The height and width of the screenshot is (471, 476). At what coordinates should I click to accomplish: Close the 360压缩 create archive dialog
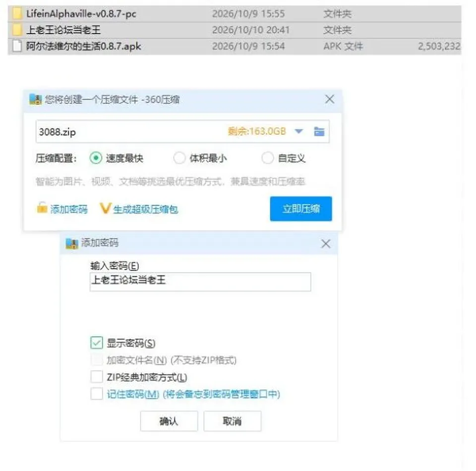pyautogui.click(x=330, y=99)
